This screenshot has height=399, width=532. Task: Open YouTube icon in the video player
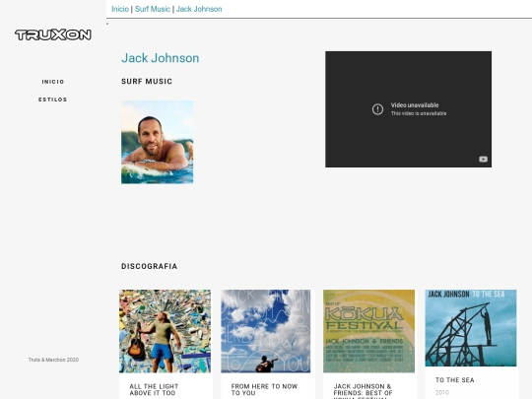tap(483, 160)
